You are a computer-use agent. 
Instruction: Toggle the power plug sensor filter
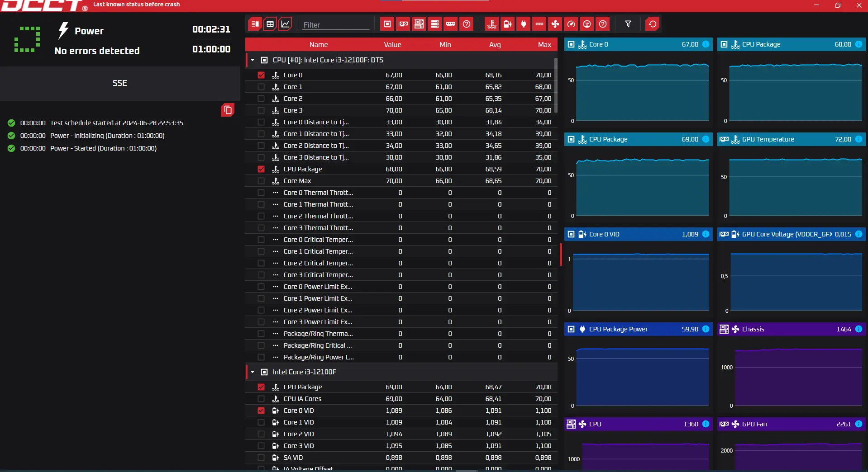(x=524, y=24)
